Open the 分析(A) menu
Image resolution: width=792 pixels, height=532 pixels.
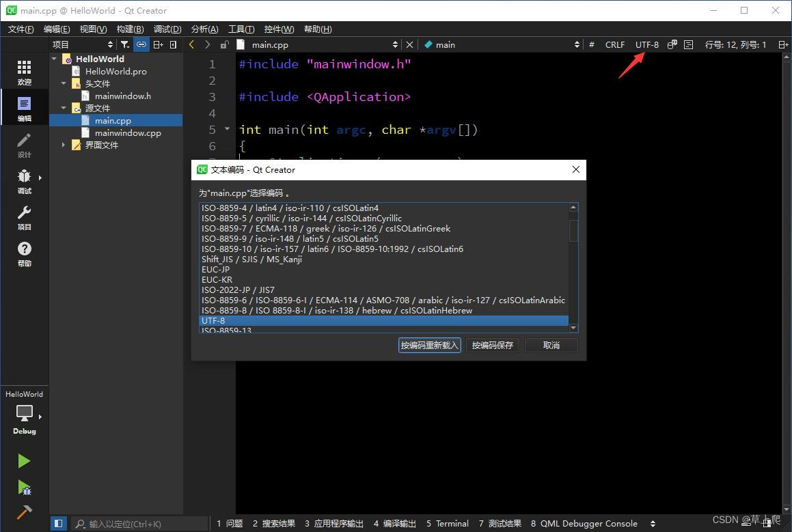pyautogui.click(x=204, y=29)
